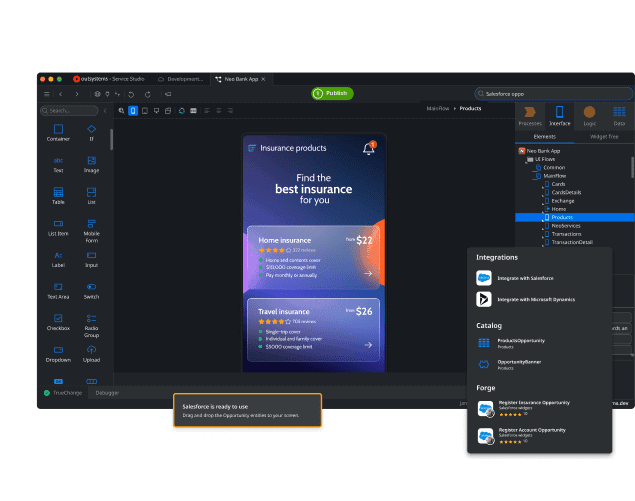Click the Publish button
The image size is (635, 501).
tap(332, 94)
